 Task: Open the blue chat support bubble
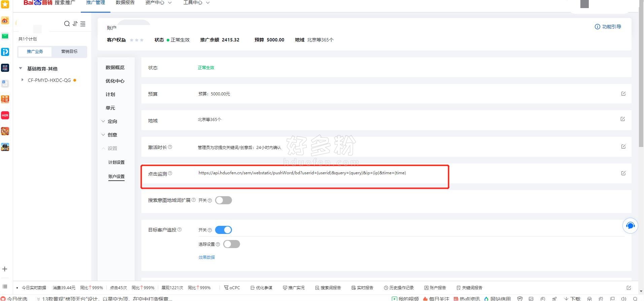630,225
